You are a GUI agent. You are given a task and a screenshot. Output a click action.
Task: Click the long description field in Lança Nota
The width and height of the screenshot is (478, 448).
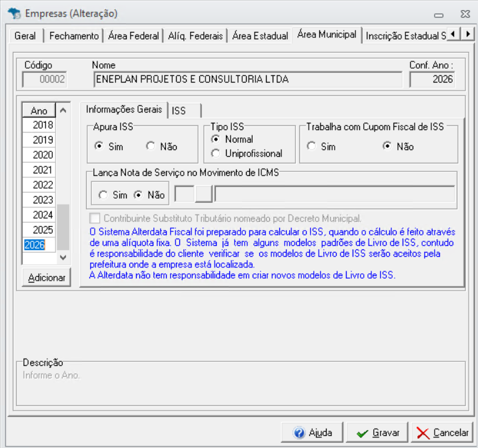coord(335,194)
